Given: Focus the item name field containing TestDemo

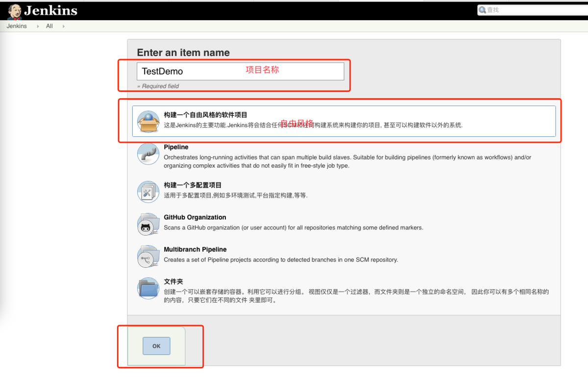Looking at the screenshot, I should tap(241, 71).
